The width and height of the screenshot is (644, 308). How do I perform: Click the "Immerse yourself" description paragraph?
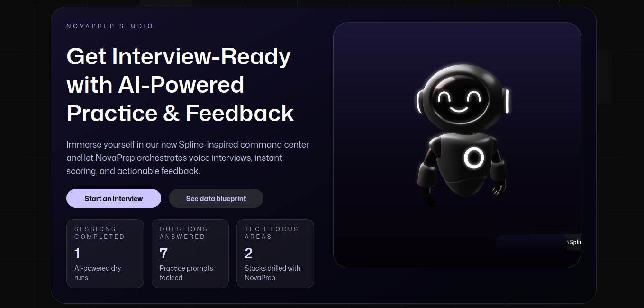point(188,158)
